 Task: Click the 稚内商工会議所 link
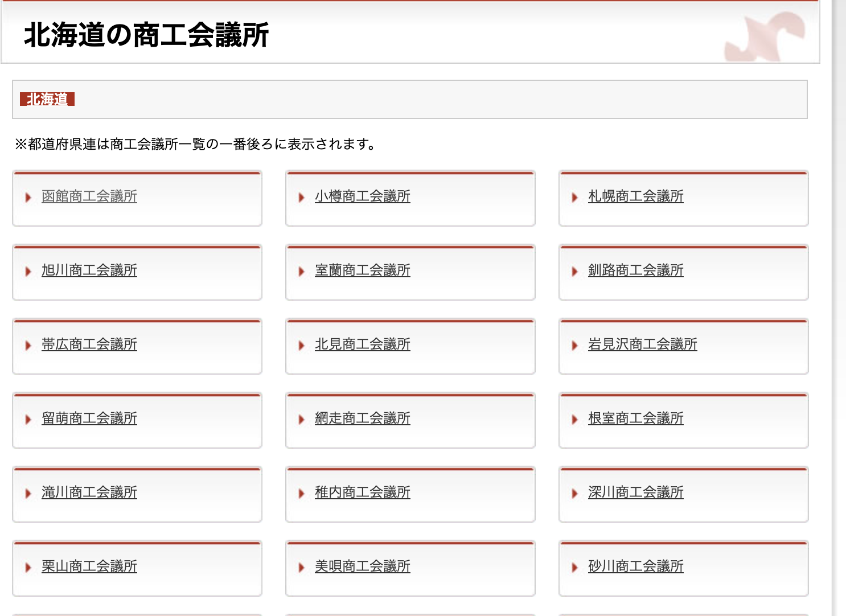point(363,492)
